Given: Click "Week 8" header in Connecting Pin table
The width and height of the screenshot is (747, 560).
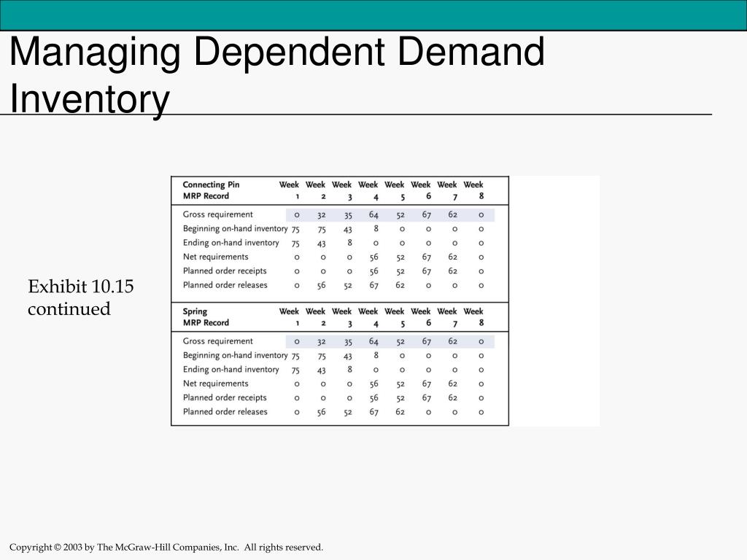Looking at the screenshot, I should click(x=473, y=190).
